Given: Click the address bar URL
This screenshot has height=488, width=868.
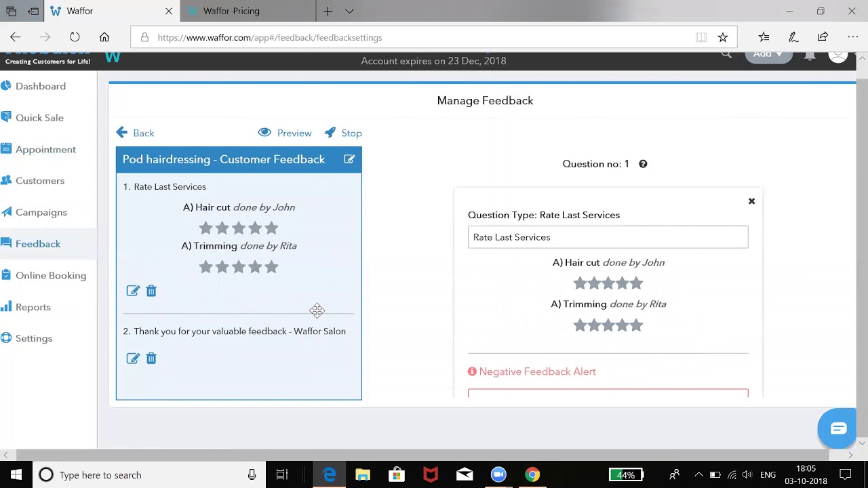Looking at the screenshot, I should (270, 38).
